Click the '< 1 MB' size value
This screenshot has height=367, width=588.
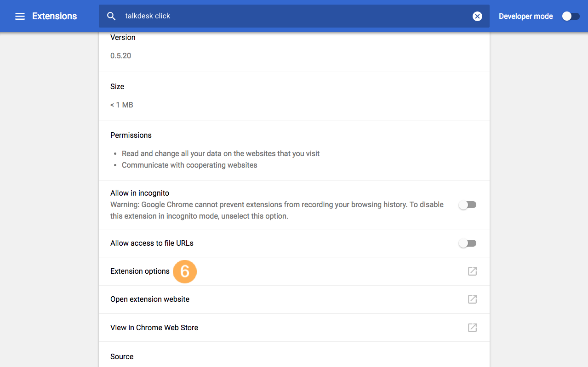coord(121,105)
